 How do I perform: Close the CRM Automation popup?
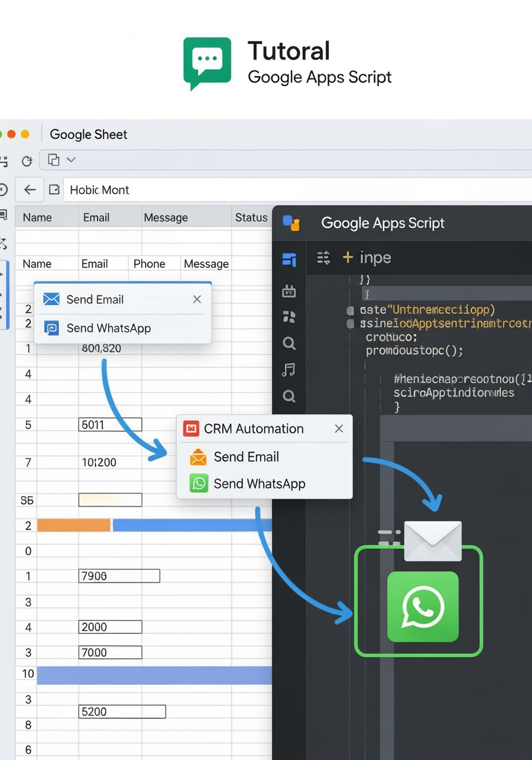[x=339, y=429]
